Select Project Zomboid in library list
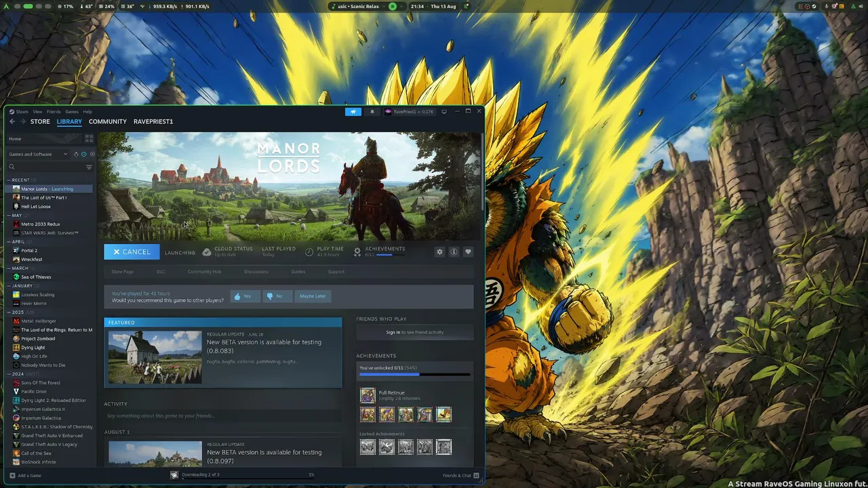The width and height of the screenshot is (868, 488). click(38, 338)
